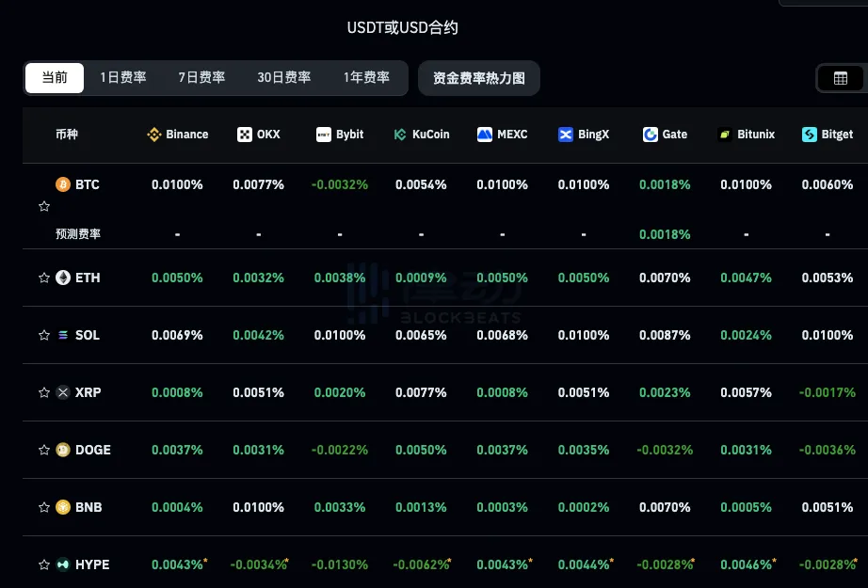
Task: Click HYPE KuCoin rate -0.0062%
Action: tap(421, 564)
